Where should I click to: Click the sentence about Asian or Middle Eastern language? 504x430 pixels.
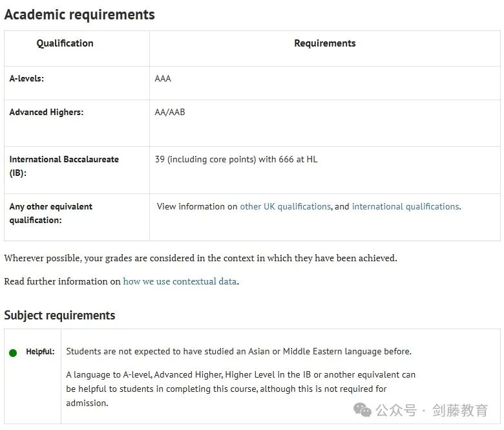click(239, 351)
